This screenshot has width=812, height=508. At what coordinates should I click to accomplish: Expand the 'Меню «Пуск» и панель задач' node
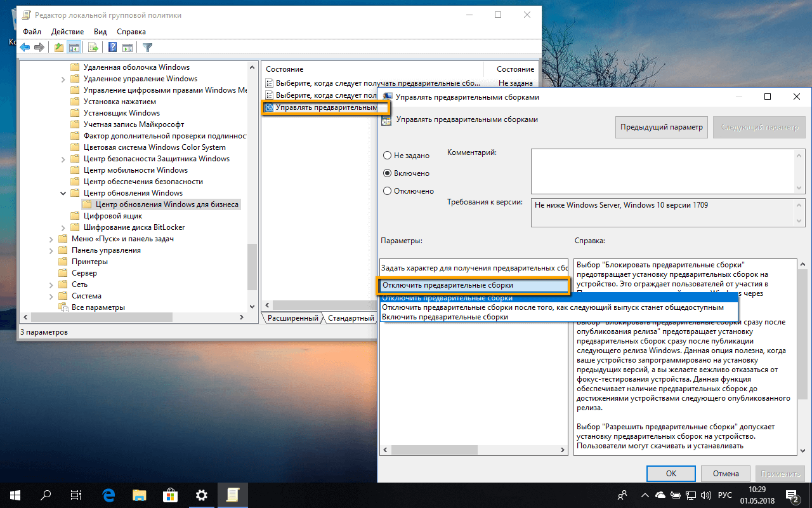click(51, 239)
